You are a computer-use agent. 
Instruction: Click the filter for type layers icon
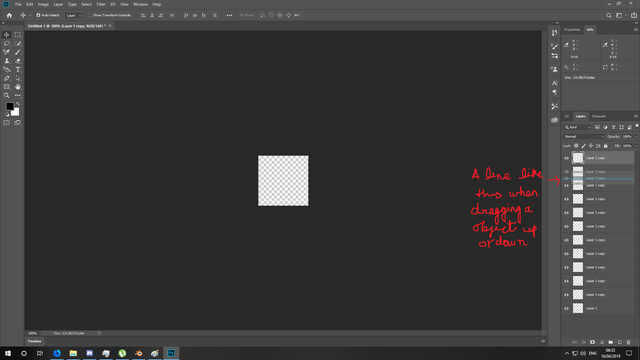tap(613, 127)
